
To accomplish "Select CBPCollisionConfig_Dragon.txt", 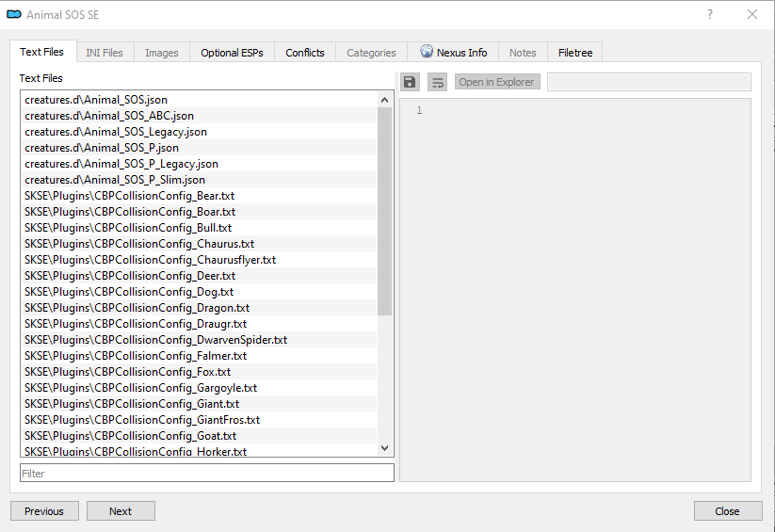I will point(200,308).
